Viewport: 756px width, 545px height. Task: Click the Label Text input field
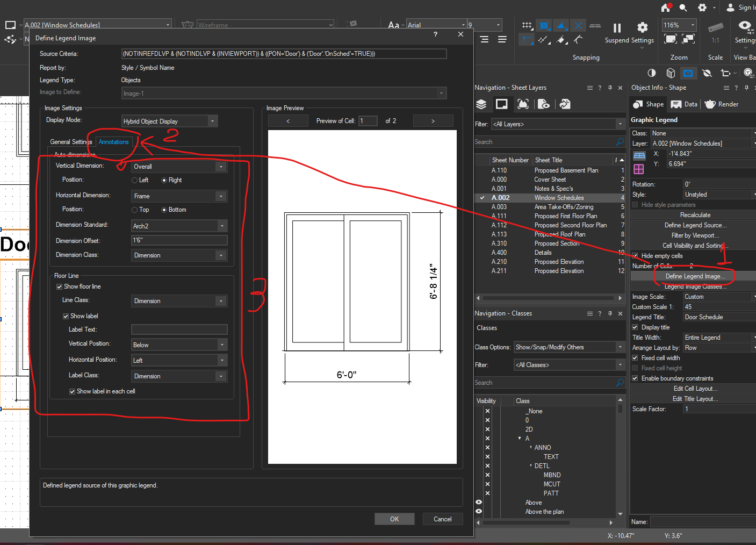click(x=179, y=330)
